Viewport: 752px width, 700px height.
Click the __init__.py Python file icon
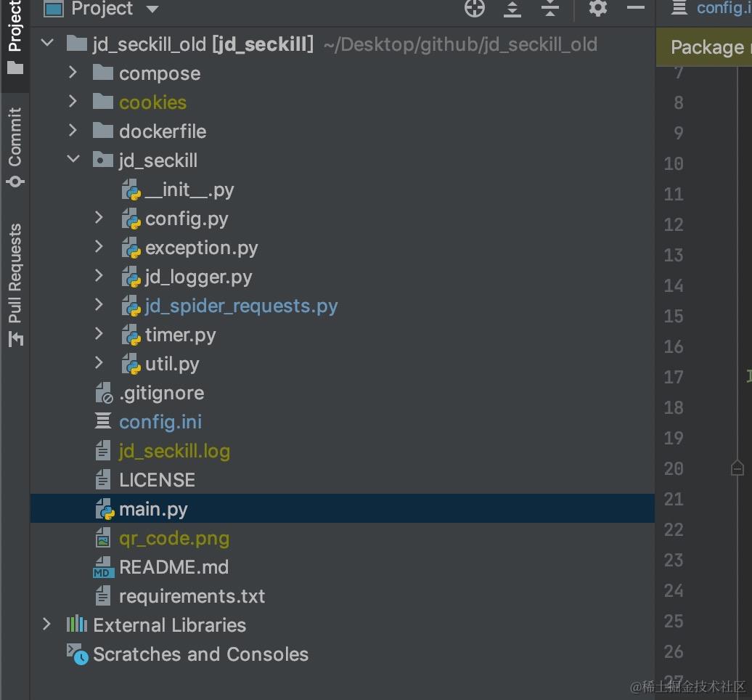[131, 190]
